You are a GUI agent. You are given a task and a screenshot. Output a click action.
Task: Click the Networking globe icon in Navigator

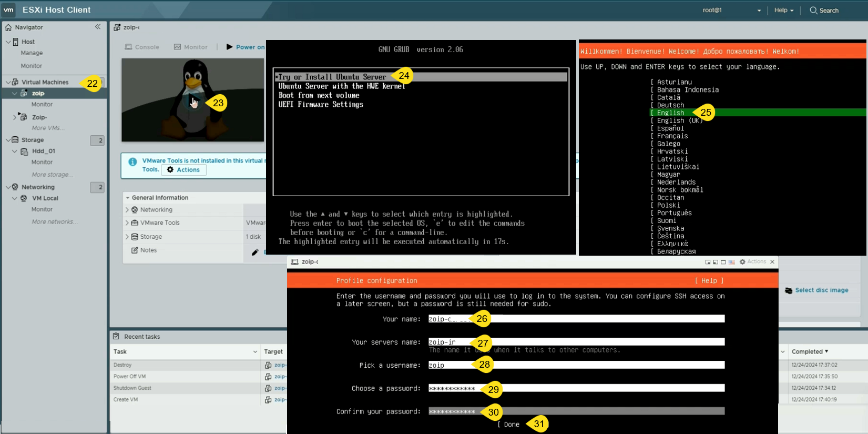(x=15, y=187)
